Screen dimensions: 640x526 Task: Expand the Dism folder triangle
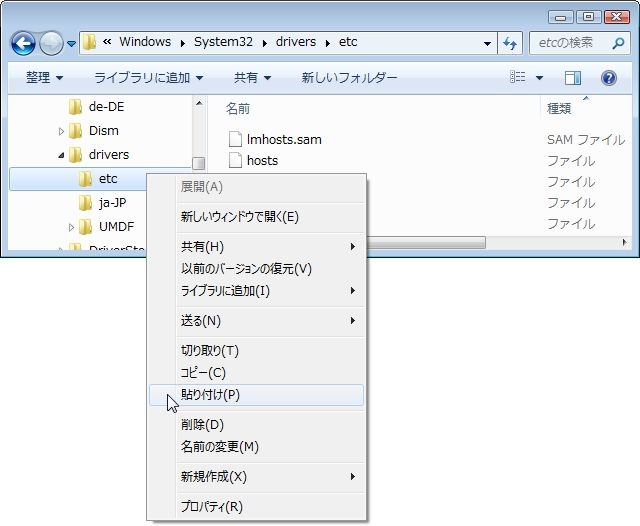click(x=61, y=131)
